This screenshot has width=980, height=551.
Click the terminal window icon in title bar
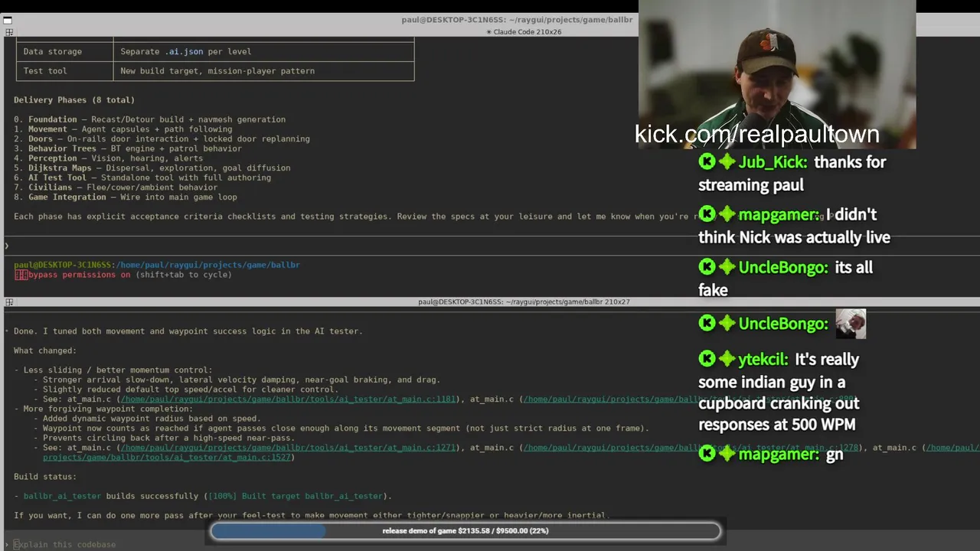(x=8, y=20)
